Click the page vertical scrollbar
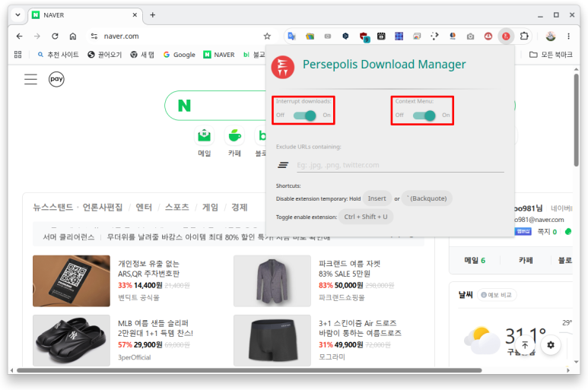The image size is (588, 390). click(576, 120)
